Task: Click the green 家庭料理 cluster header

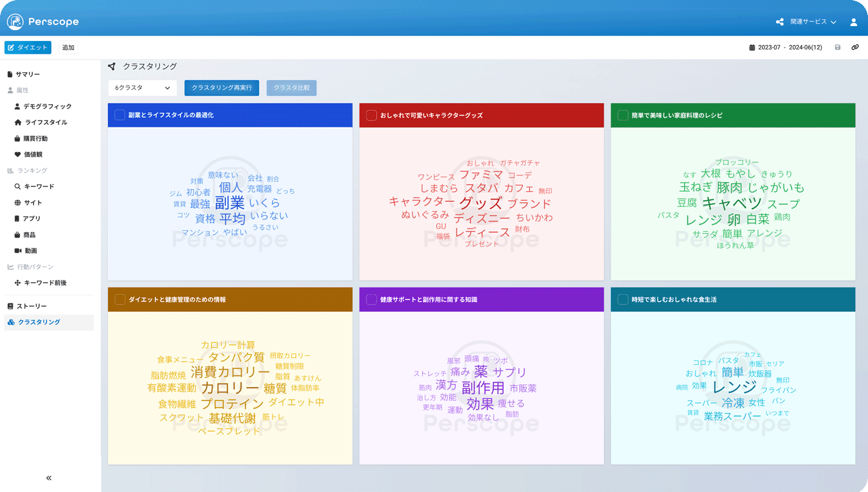Action: pyautogui.click(x=733, y=115)
